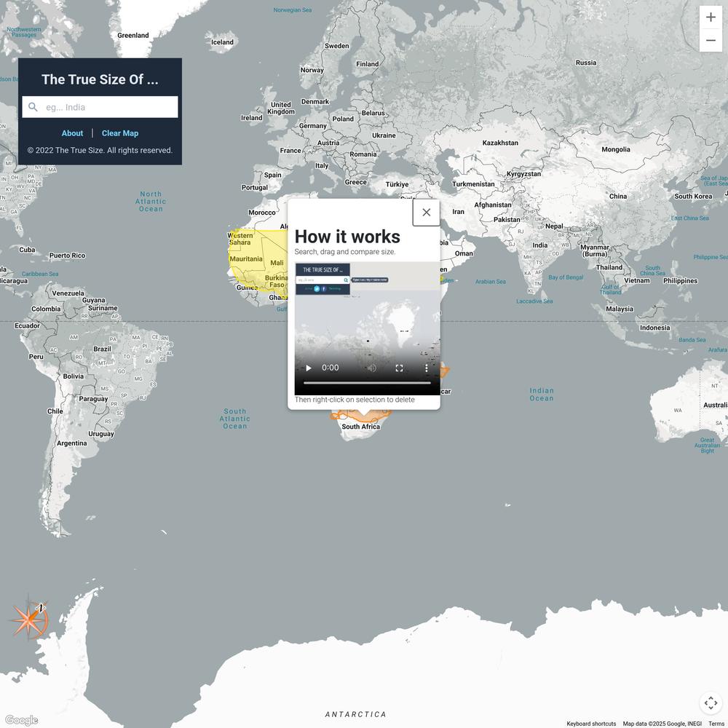Open the video in fullscreen

(x=399, y=368)
